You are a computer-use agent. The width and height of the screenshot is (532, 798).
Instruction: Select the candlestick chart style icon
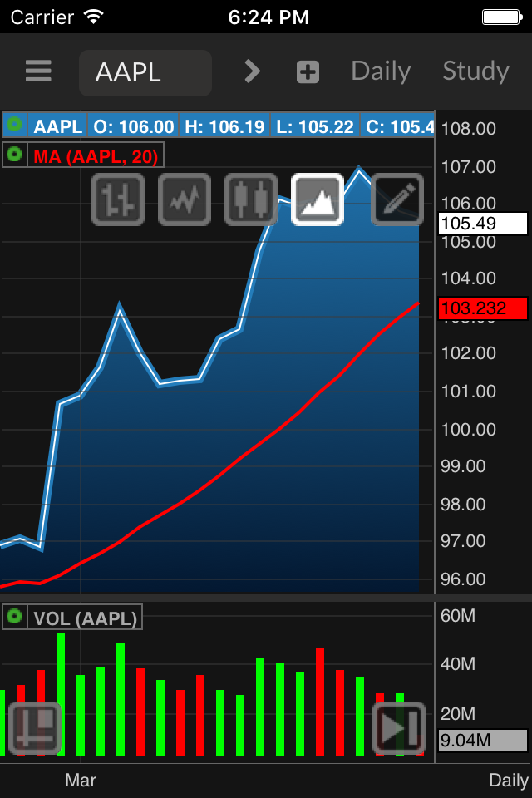(x=251, y=199)
